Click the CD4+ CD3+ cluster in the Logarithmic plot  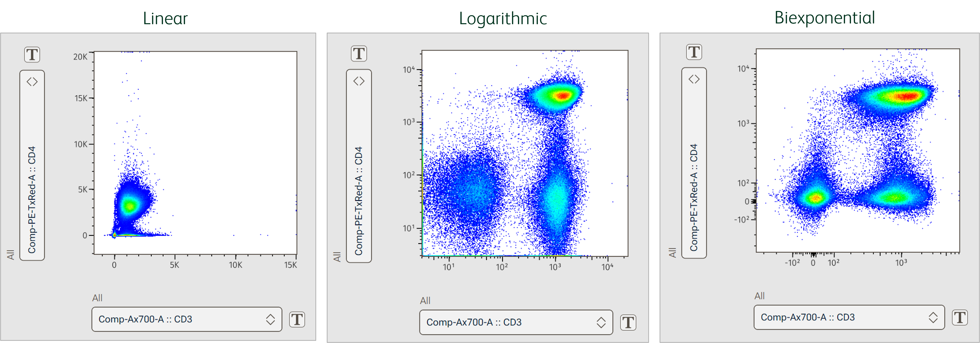coord(562,95)
